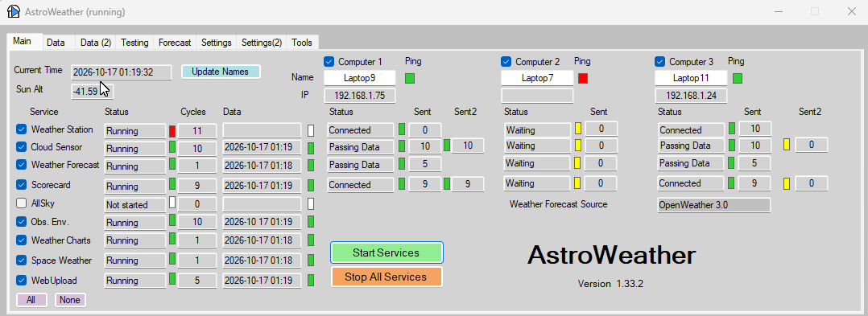Disable the Computer 3 checkbox

click(660, 61)
